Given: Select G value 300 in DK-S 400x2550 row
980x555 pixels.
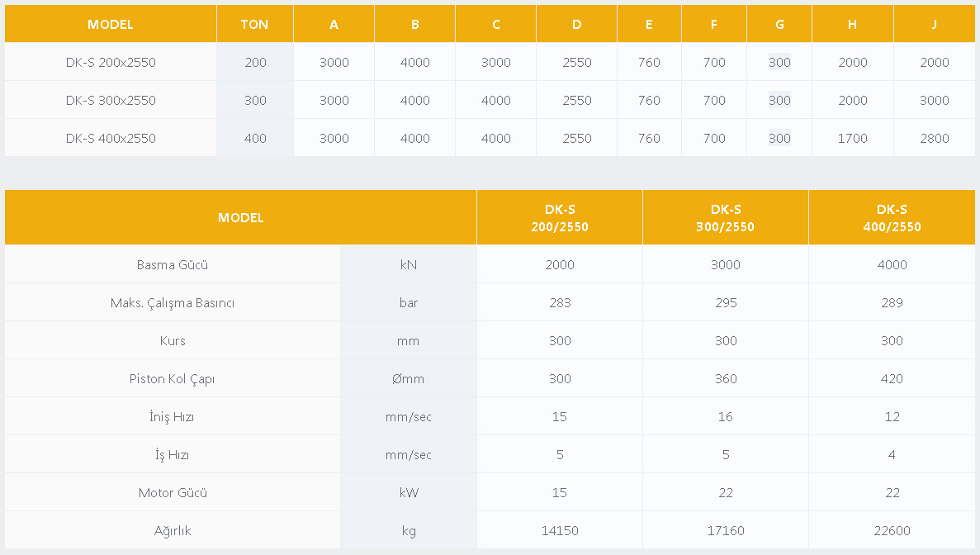Looking at the screenshot, I should pyautogui.click(x=780, y=139).
